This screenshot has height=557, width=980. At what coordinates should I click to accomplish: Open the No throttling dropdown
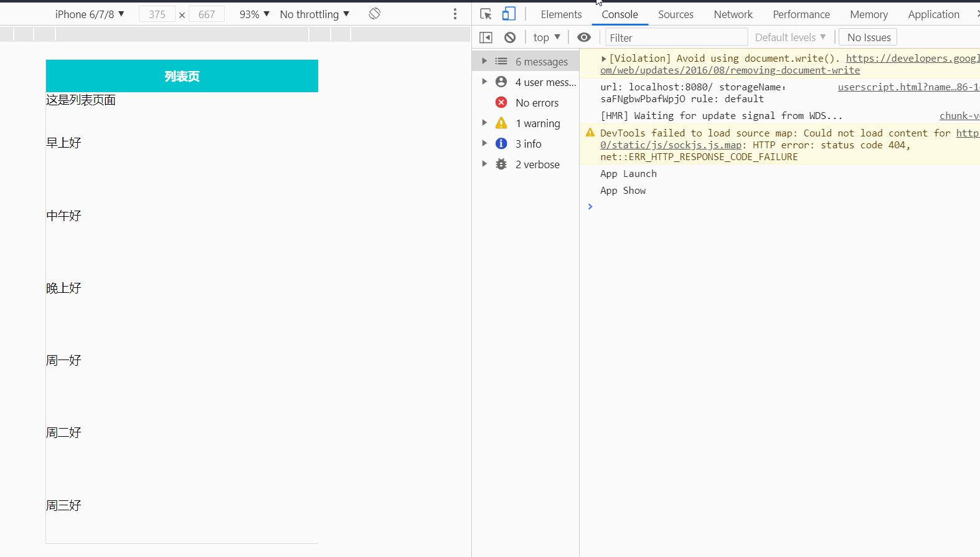pos(314,14)
